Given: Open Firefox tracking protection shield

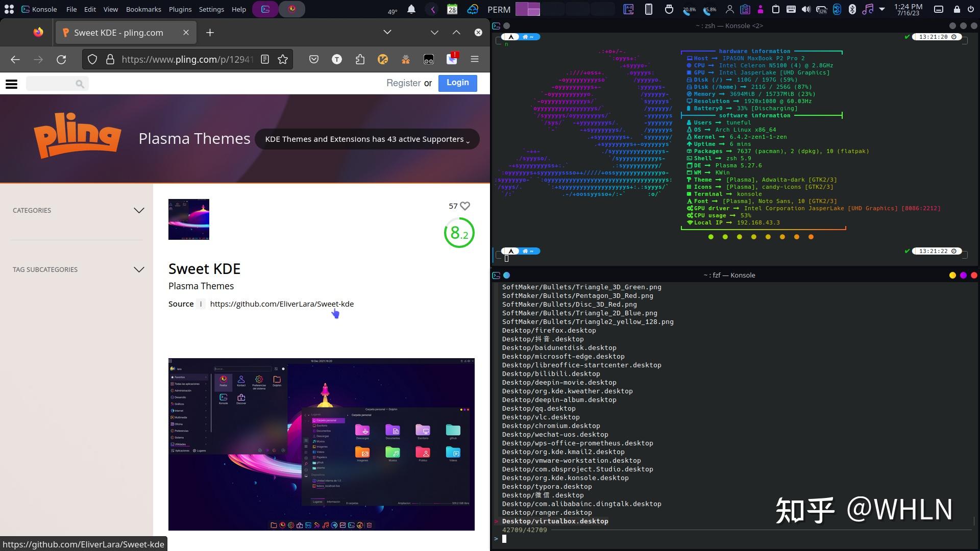Looking at the screenshot, I should tap(92, 60).
